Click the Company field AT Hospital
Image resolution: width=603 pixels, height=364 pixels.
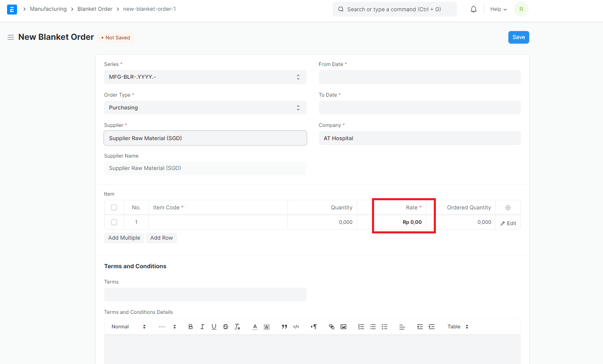point(420,138)
